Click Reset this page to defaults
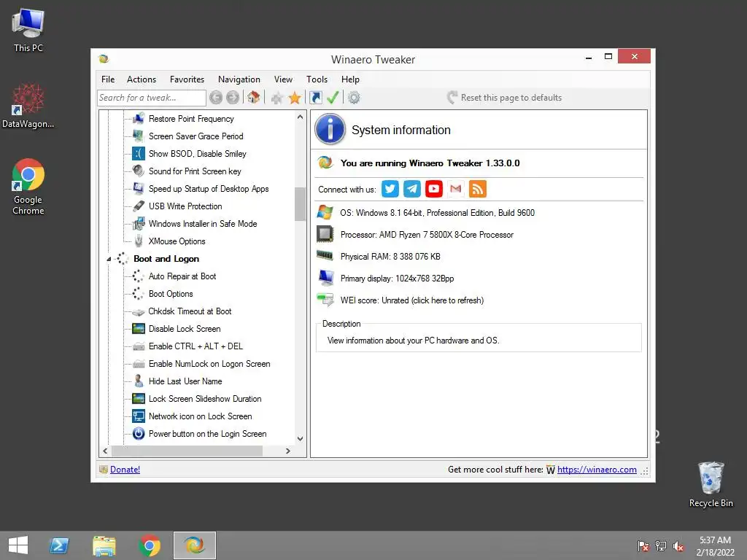The width and height of the screenshot is (747, 560). 505,98
